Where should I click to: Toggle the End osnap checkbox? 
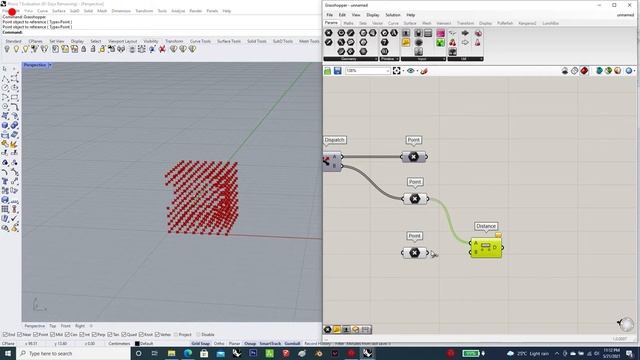pos(5,335)
